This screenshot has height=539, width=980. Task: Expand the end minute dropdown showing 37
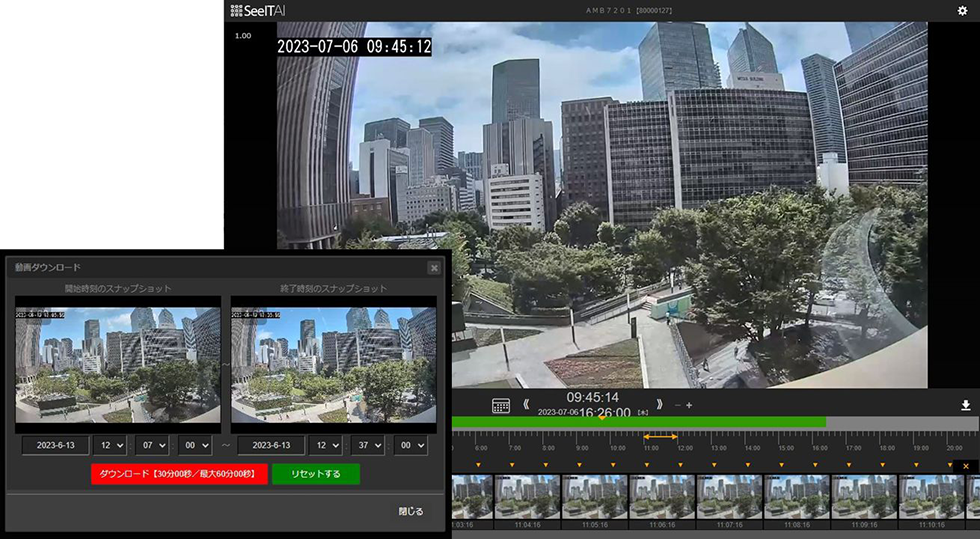(x=367, y=445)
